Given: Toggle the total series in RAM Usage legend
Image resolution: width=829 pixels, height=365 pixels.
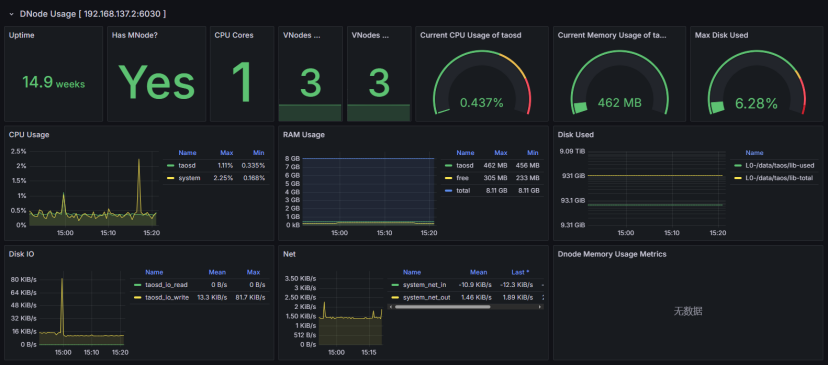Looking at the screenshot, I should click(x=463, y=190).
